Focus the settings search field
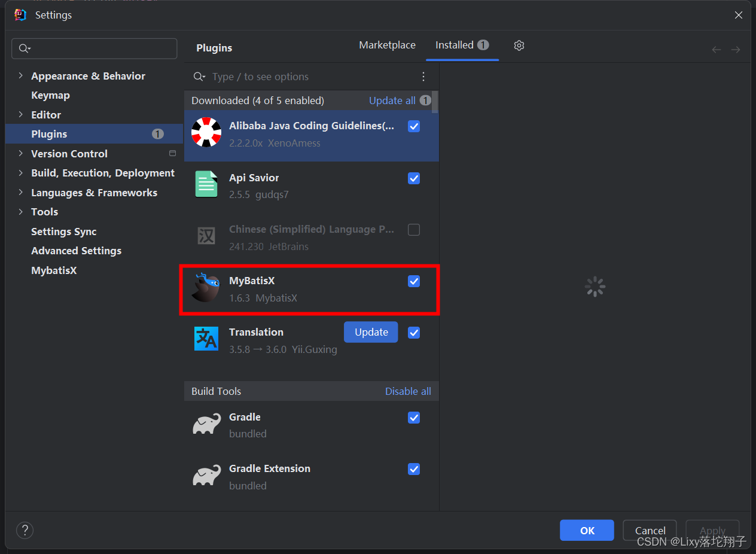 point(94,48)
